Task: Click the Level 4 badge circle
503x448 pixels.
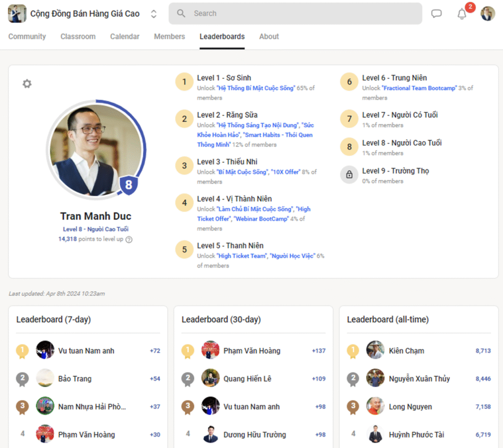Action: [x=185, y=203]
